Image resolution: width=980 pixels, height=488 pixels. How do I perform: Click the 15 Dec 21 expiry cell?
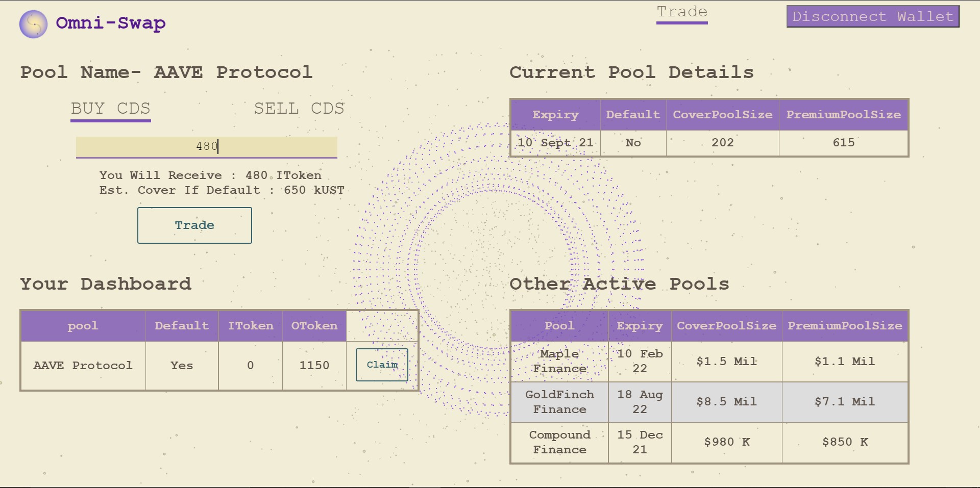640,442
